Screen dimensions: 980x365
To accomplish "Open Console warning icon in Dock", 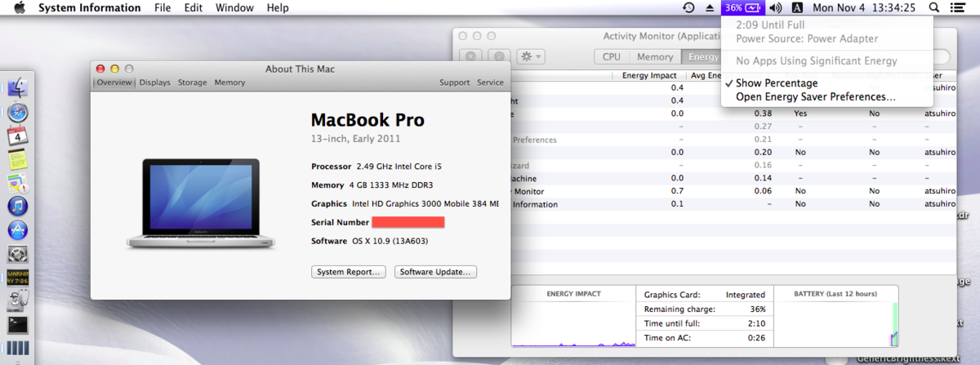I will point(18,278).
